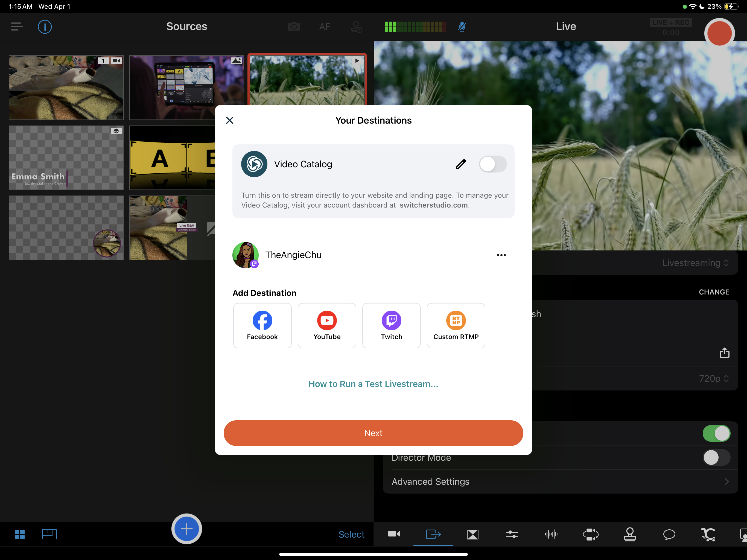
Task: Change the 720p resolution dropdown
Action: (713, 378)
